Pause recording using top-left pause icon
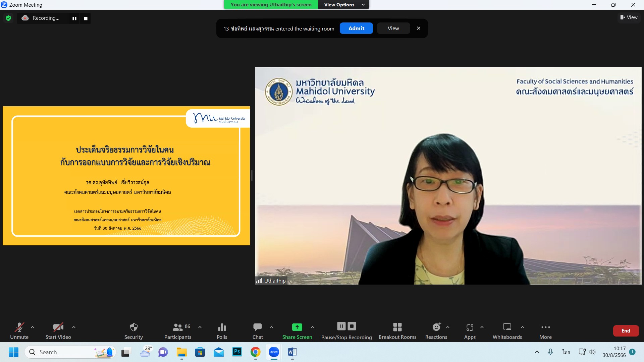Screen dimensions: 644x362 click(74, 18)
